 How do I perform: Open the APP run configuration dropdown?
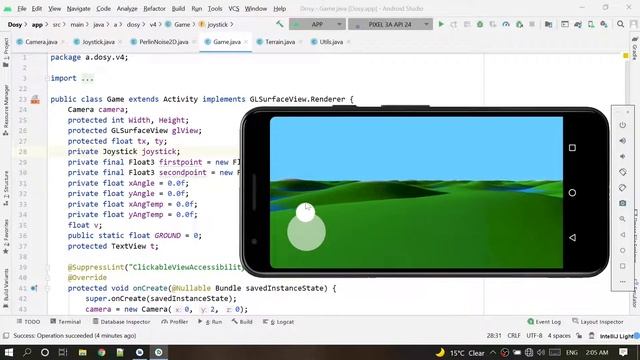click(317, 24)
